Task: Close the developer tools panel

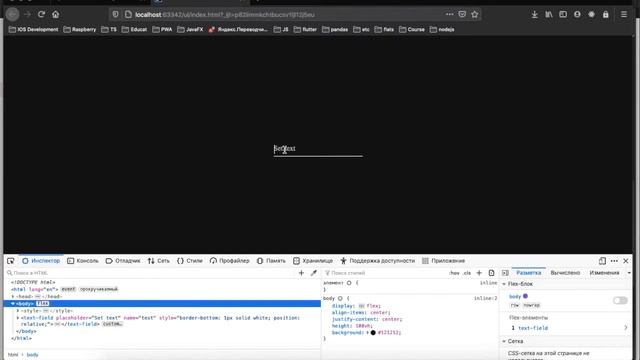Action: pos(626,261)
